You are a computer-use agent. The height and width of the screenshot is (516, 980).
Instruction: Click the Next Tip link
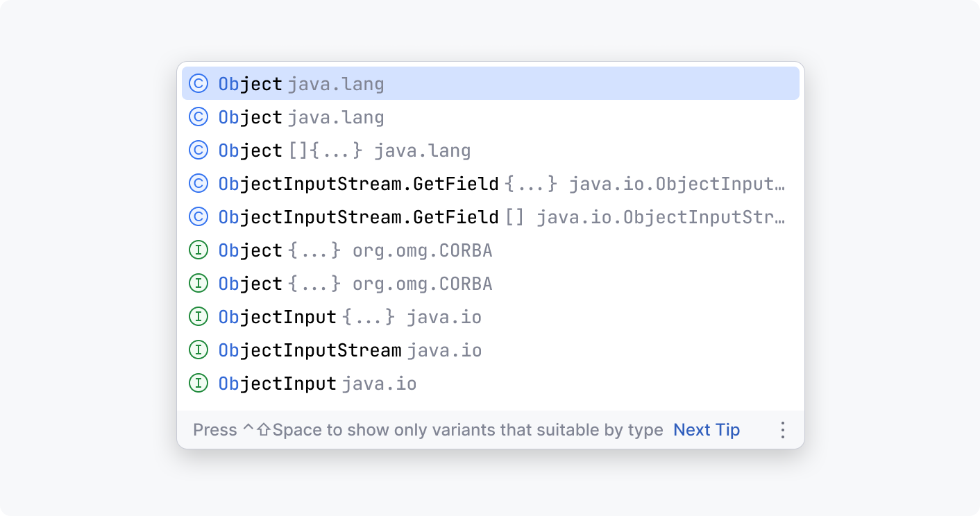click(706, 430)
